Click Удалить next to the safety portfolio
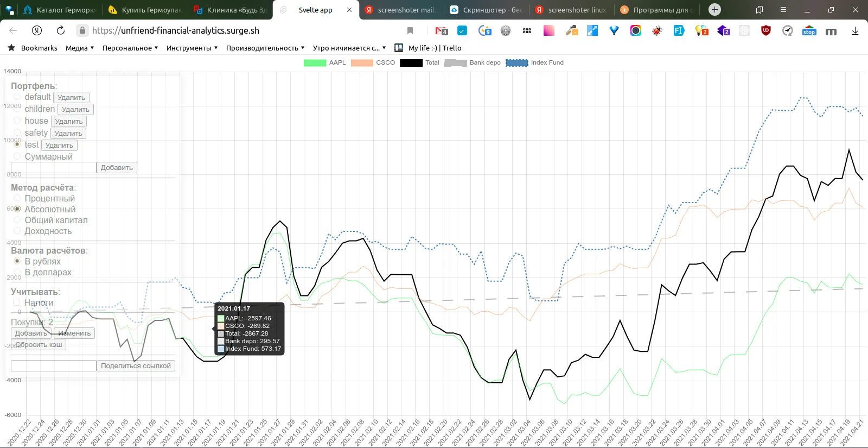This screenshot has height=448, width=868. point(68,133)
